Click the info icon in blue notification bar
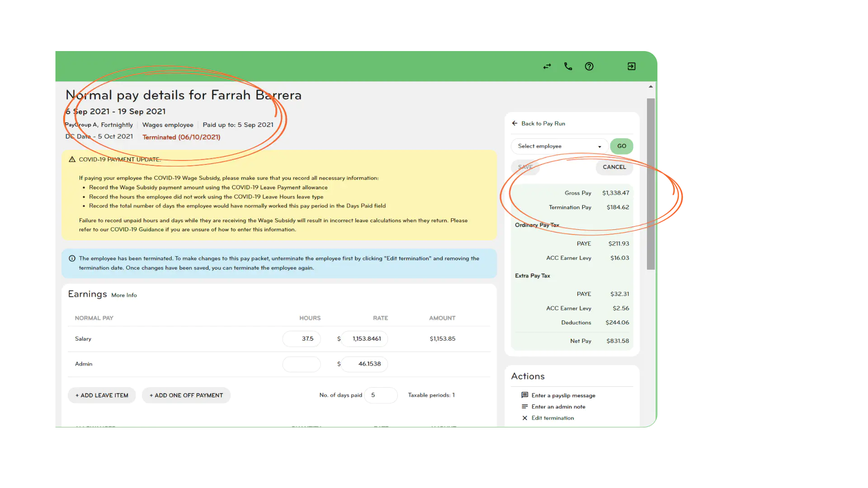The image size is (868, 488). tap(71, 258)
